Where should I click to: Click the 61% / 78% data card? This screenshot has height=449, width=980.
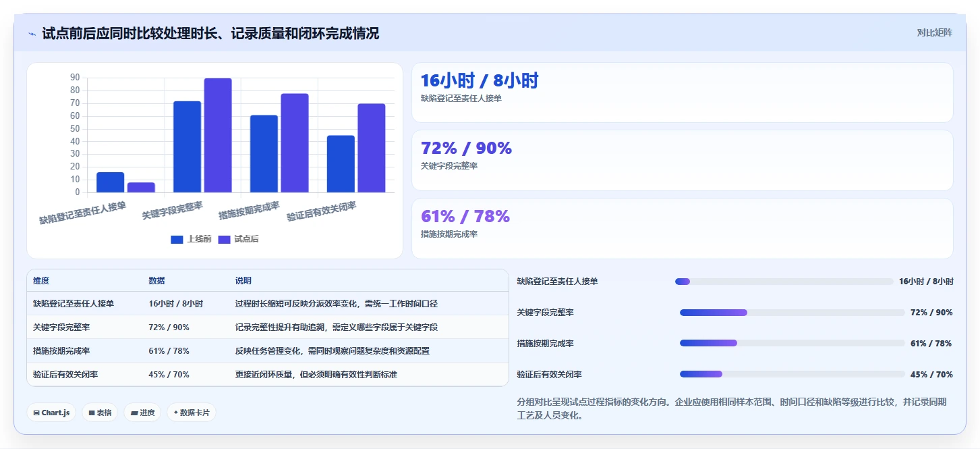pyautogui.click(x=683, y=228)
